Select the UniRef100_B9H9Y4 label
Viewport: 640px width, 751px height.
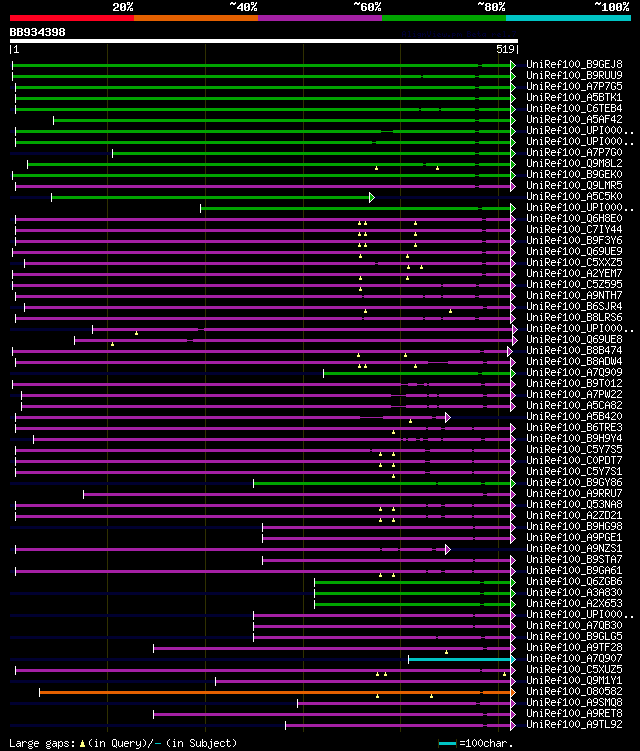574,439
